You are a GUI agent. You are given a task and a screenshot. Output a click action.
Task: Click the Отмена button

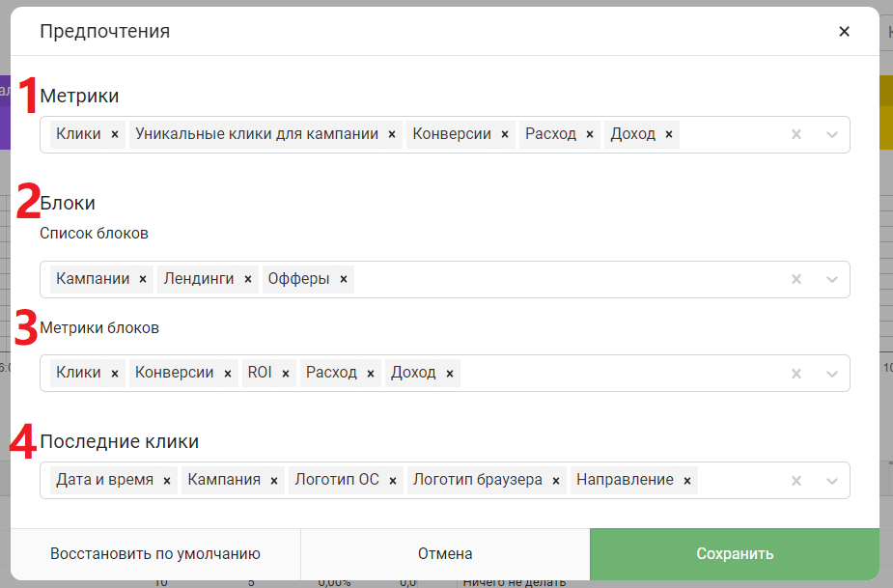445,554
